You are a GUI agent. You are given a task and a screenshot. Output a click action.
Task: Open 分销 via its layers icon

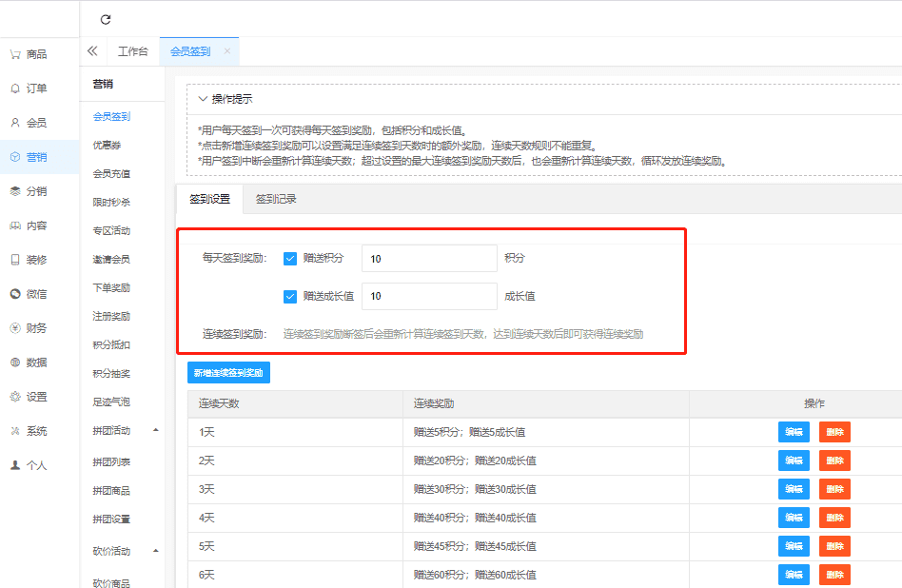coord(15,191)
